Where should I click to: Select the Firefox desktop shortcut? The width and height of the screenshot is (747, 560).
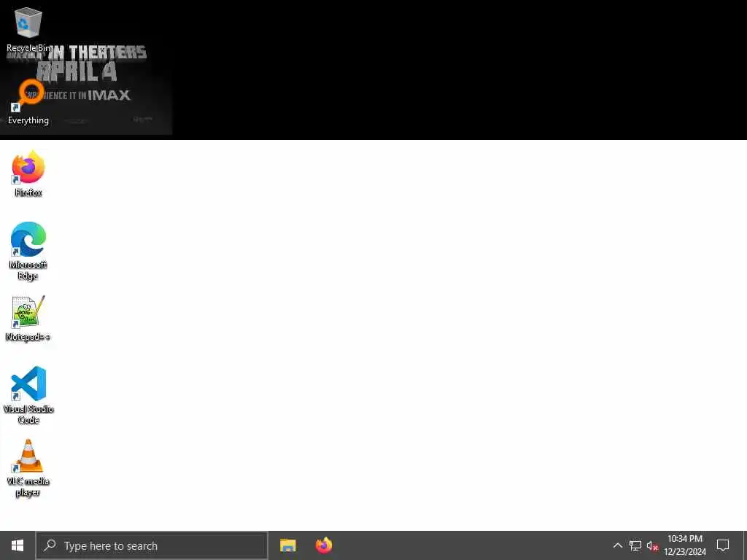pyautogui.click(x=28, y=174)
